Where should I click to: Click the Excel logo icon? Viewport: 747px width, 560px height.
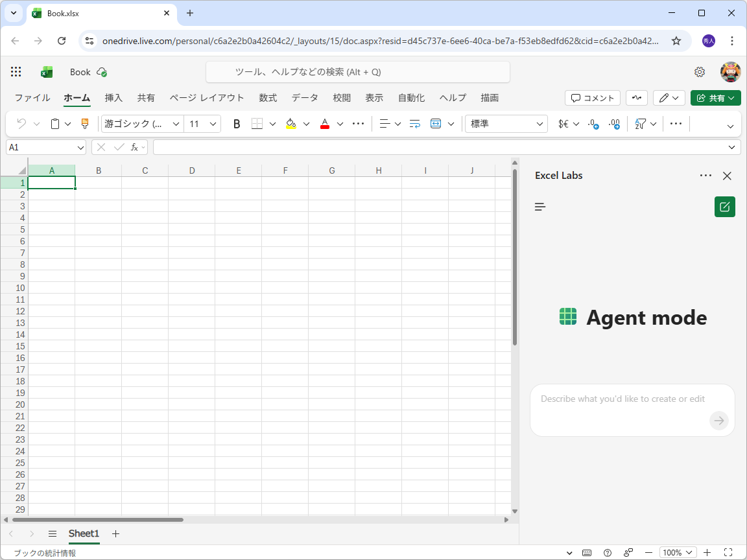(46, 72)
